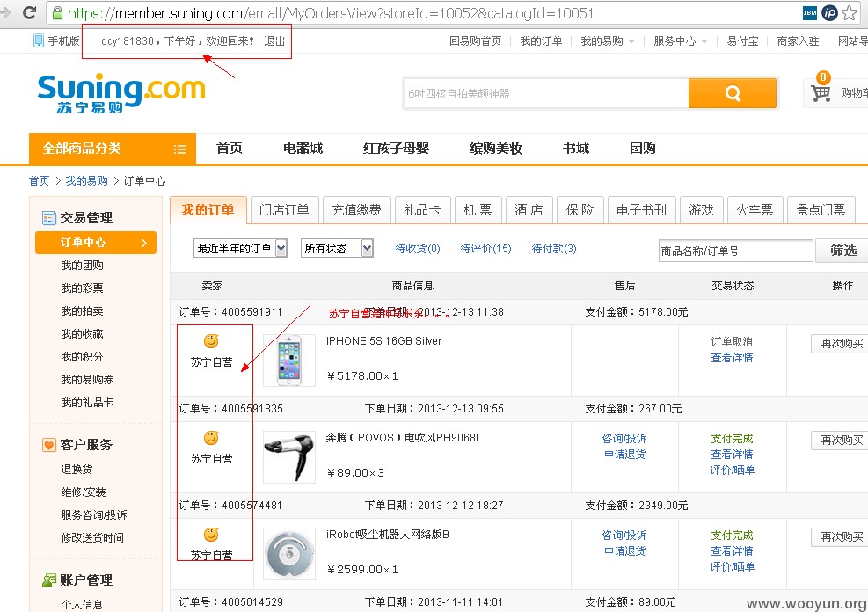The width and height of the screenshot is (868, 612).
Task: Switch to the 我的订单 tab
Action: 208,210
